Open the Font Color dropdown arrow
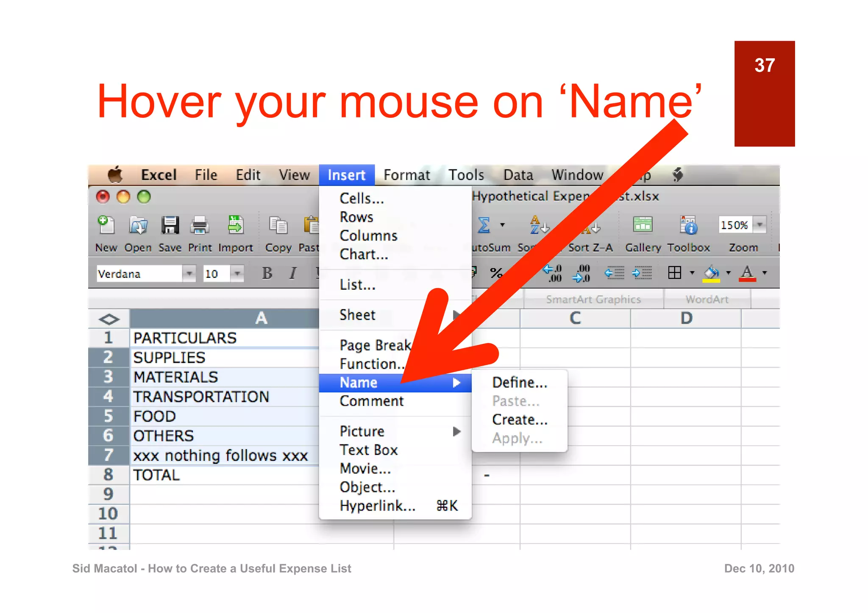Viewport: 868px width, 613px height. 765,273
